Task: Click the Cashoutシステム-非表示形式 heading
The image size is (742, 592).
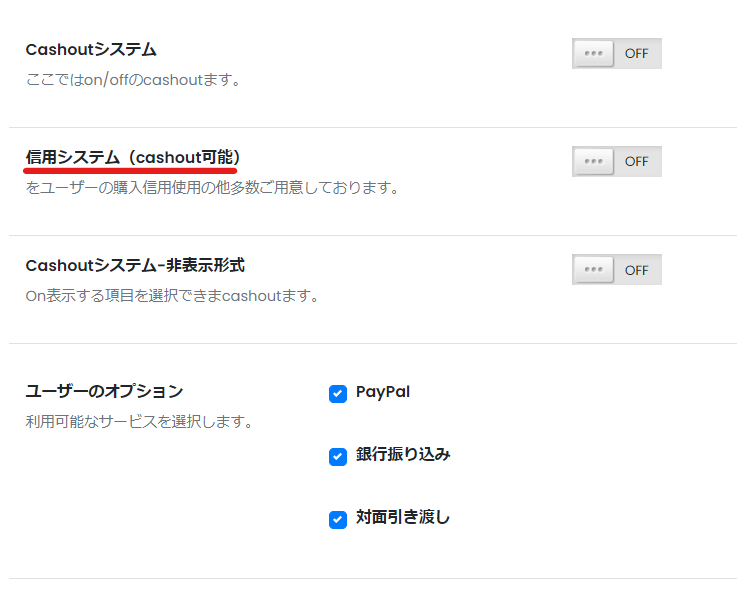Action: [135, 265]
